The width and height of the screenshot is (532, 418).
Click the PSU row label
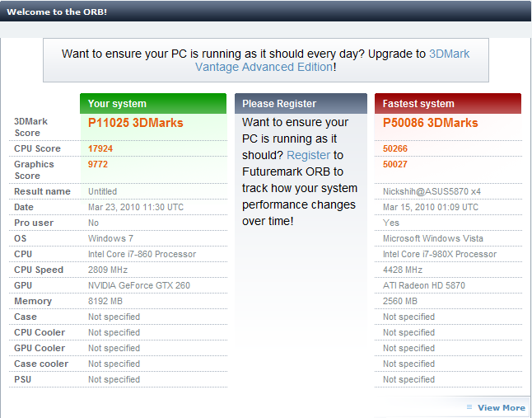click(22, 379)
